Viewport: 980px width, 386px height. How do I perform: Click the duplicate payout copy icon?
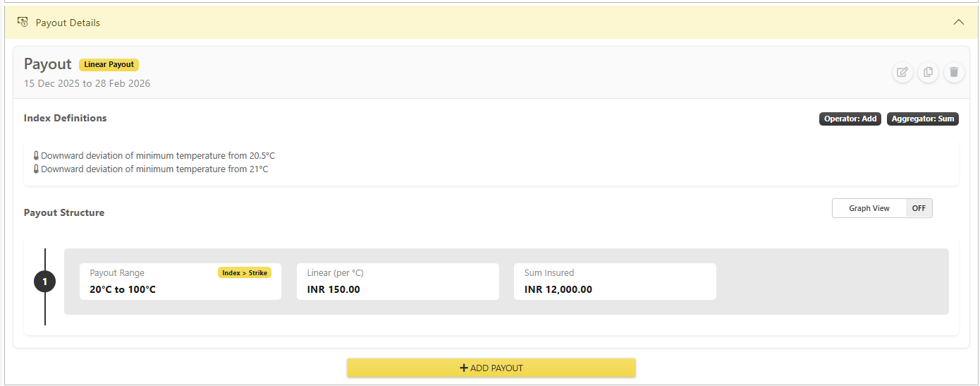pyautogui.click(x=928, y=72)
